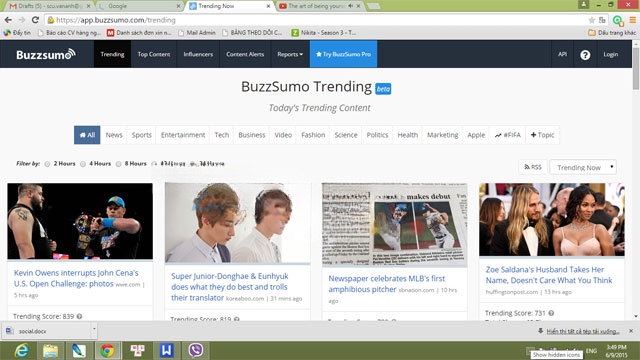640x360 pixels.
Task: Select the Fashion category tab
Action: pos(313,135)
